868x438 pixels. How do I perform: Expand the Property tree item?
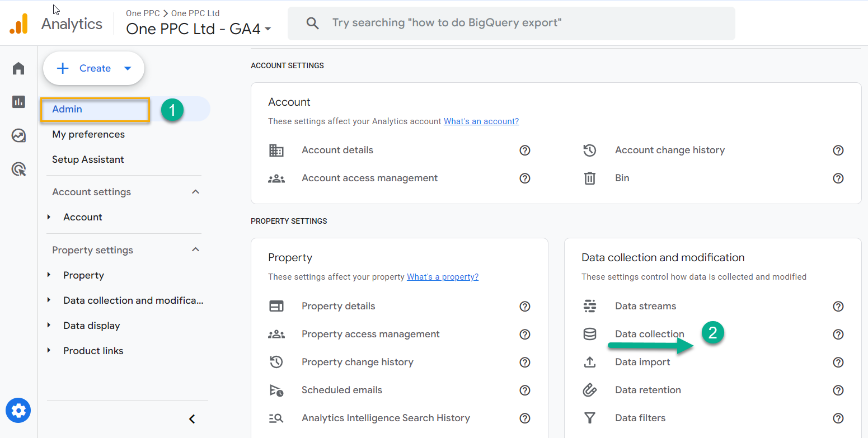49,275
